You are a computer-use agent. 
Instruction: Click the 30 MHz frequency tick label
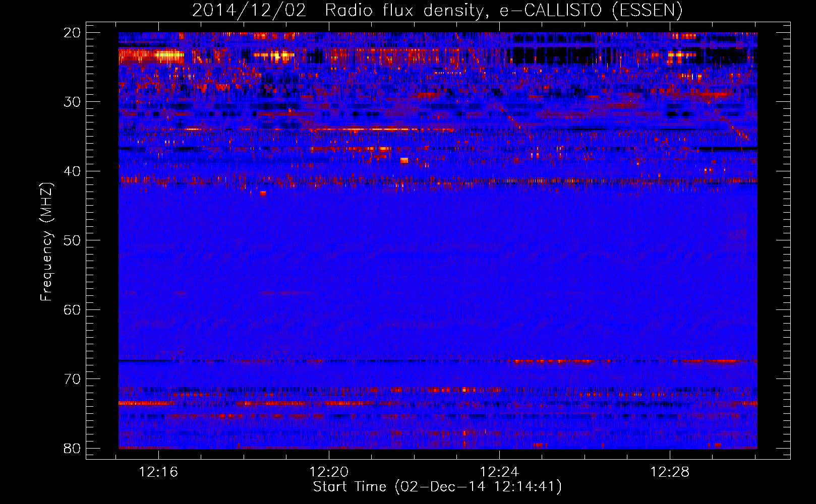(72, 102)
